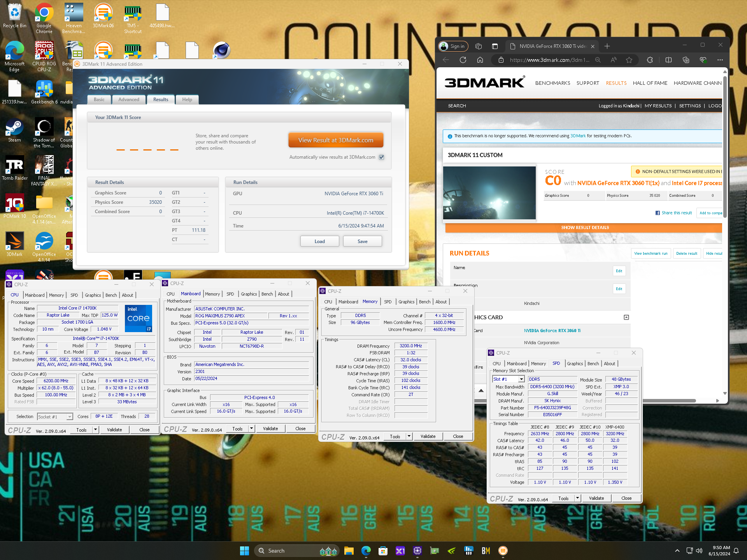
Task: Add the 3dmark page to Edge favorites
Action: click(629, 60)
